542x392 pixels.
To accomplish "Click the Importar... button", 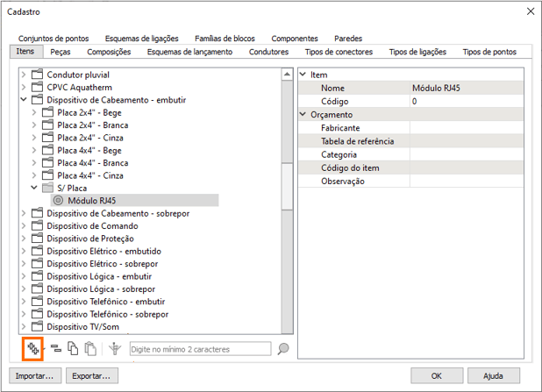I will pyautogui.click(x=34, y=376).
